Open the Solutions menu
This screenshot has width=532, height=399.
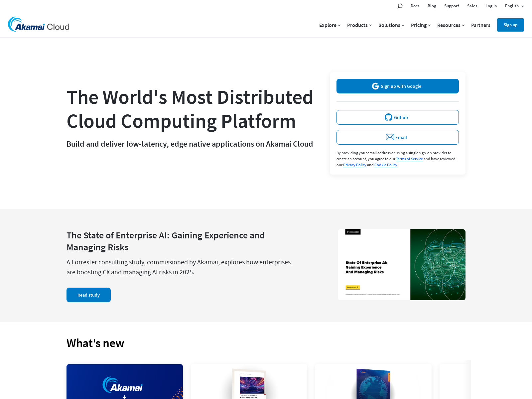click(391, 25)
